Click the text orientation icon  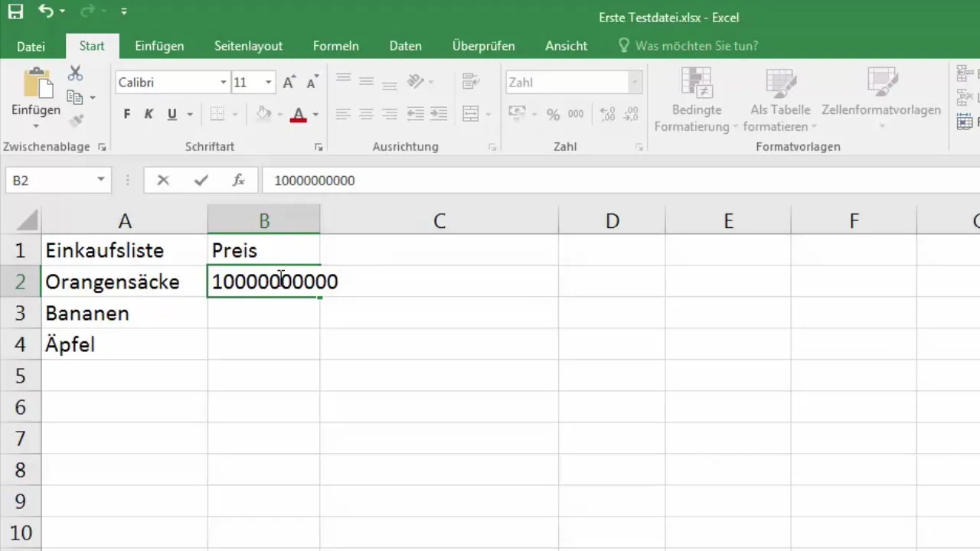(416, 81)
